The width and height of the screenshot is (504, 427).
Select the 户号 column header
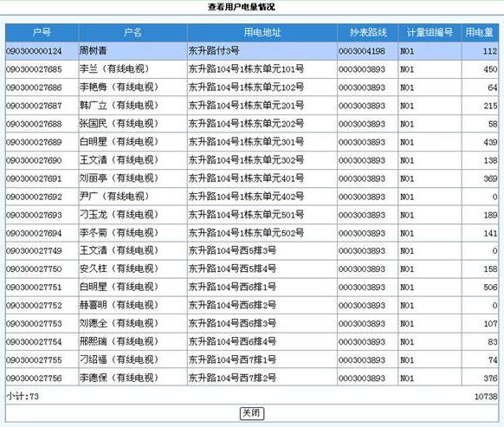point(42,32)
